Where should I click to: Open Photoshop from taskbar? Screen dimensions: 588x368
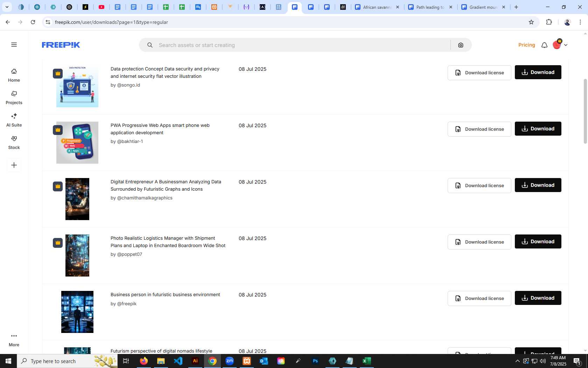point(315,361)
